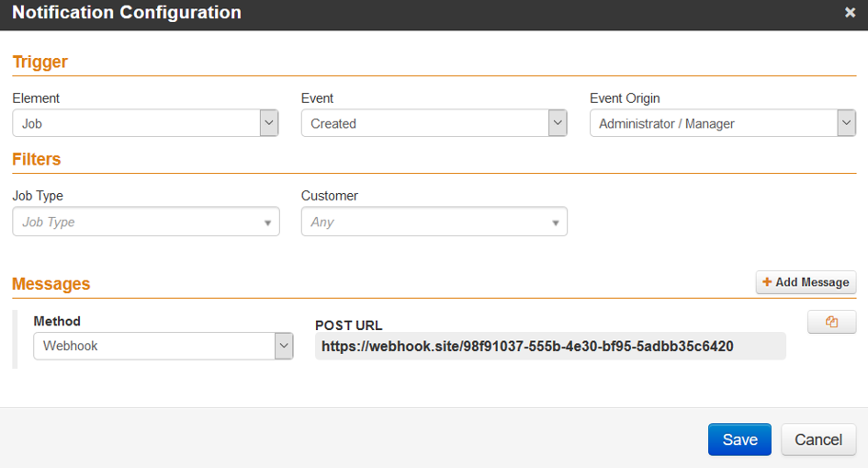The height and width of the screenshot is (468, 868).
Task: Open the Event dropdown arrow
Action: [558, 123]
